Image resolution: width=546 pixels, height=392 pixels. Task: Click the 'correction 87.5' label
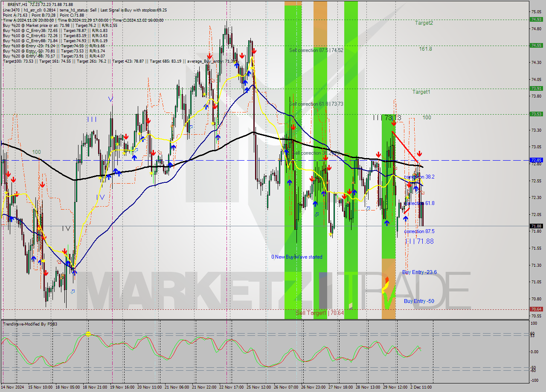click(419, 231)
